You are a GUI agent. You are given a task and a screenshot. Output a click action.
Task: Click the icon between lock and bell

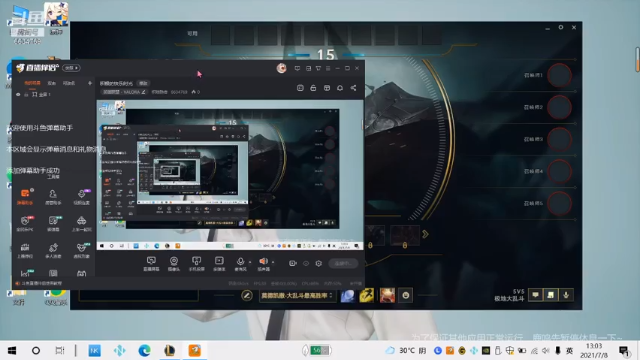(327, 88)
